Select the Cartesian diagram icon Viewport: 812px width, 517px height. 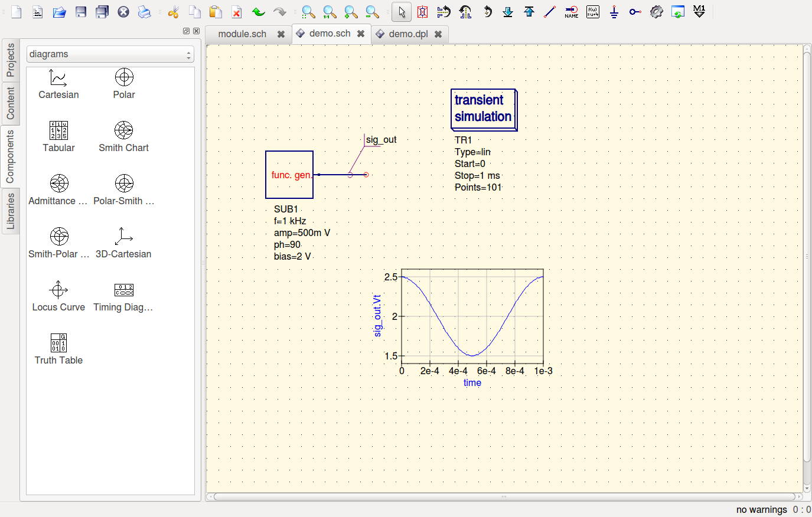(x=58, y=78)
